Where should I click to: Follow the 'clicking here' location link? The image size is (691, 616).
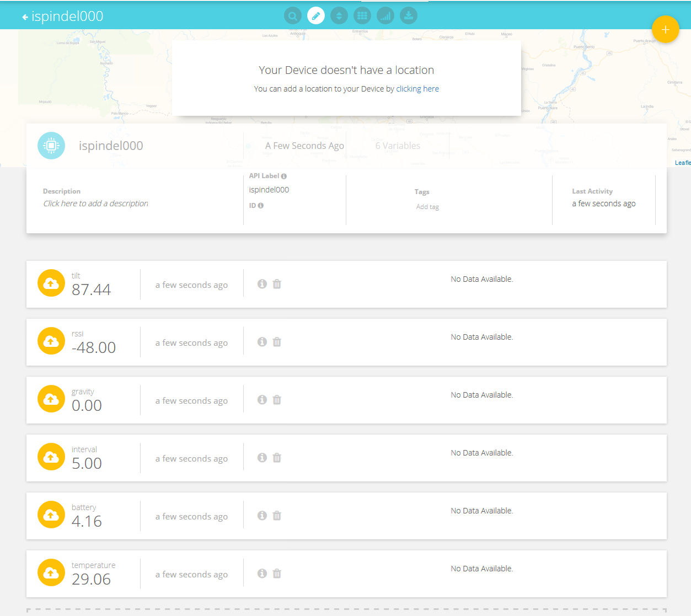(417, 89)
